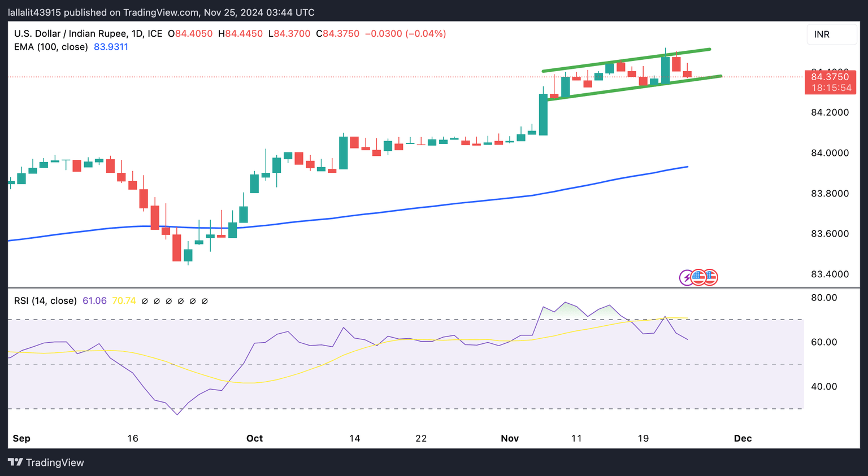Click the middle US flag event icon

click(x=698, y=277)
